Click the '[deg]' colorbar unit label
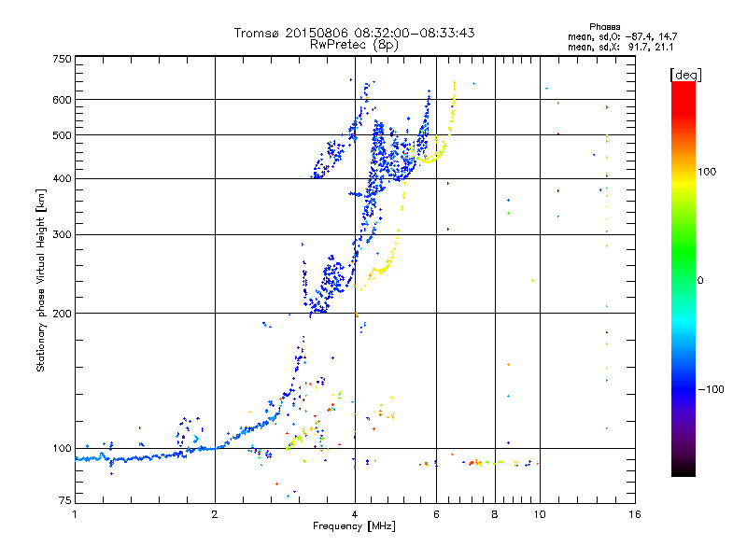 (x=685, y=75)
